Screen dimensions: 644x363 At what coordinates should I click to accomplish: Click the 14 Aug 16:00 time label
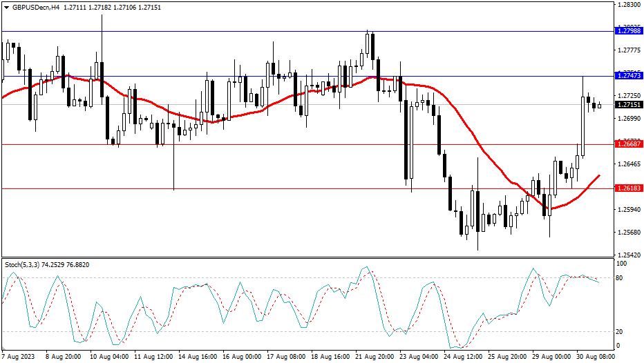pyautogui.click(x=197, y=357)
